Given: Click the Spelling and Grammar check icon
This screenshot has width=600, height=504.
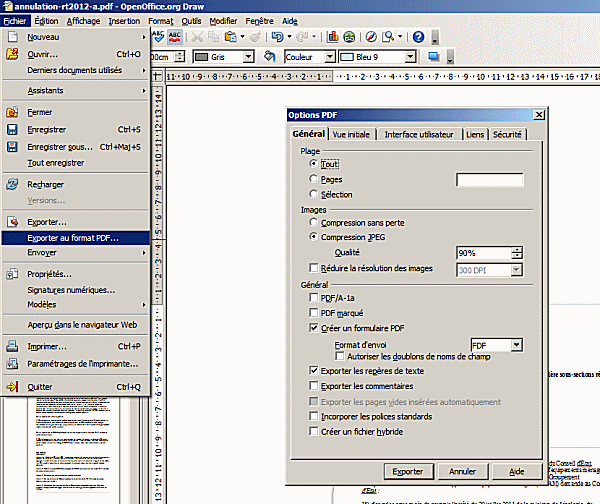Looking at the screenshot, I should (x=158, y=37).
